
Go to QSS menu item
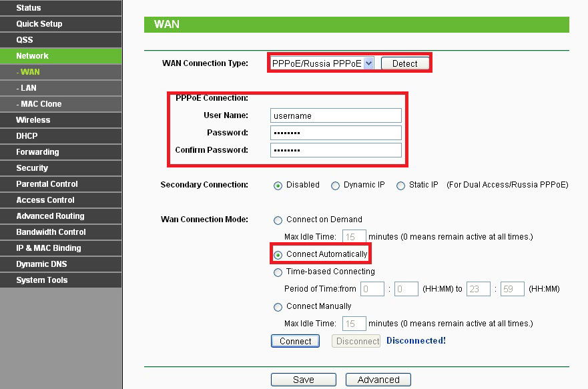61,40
